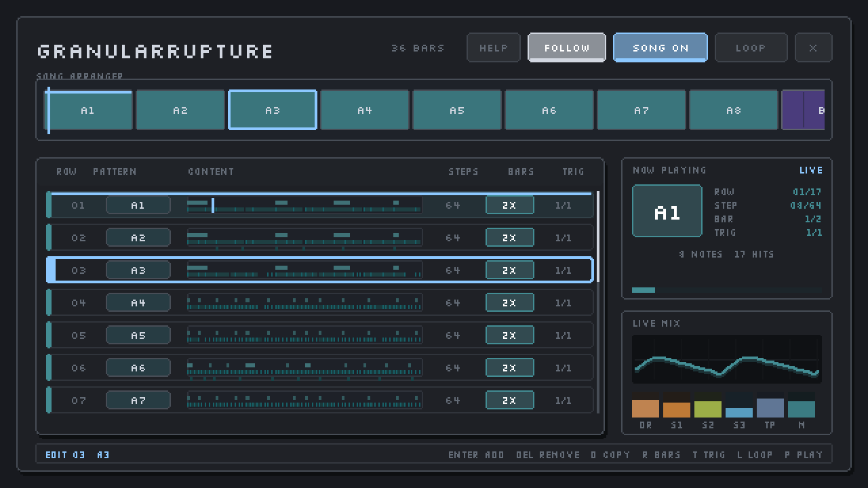The width and height of the screenshot is (868, 488).
Task: Click the content preview of row 07
Action: coord(304,401)
